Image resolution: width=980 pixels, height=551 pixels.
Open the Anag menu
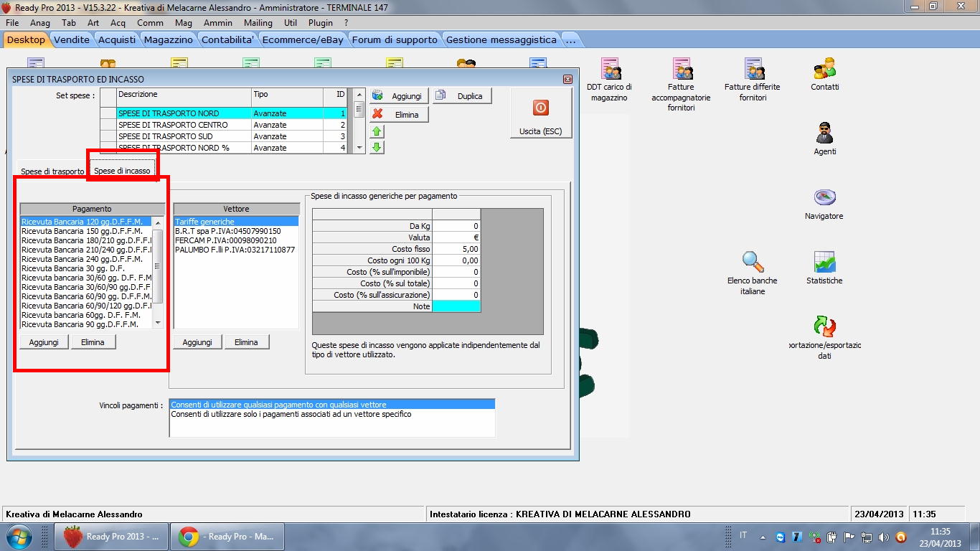click(x=40, y=23)
